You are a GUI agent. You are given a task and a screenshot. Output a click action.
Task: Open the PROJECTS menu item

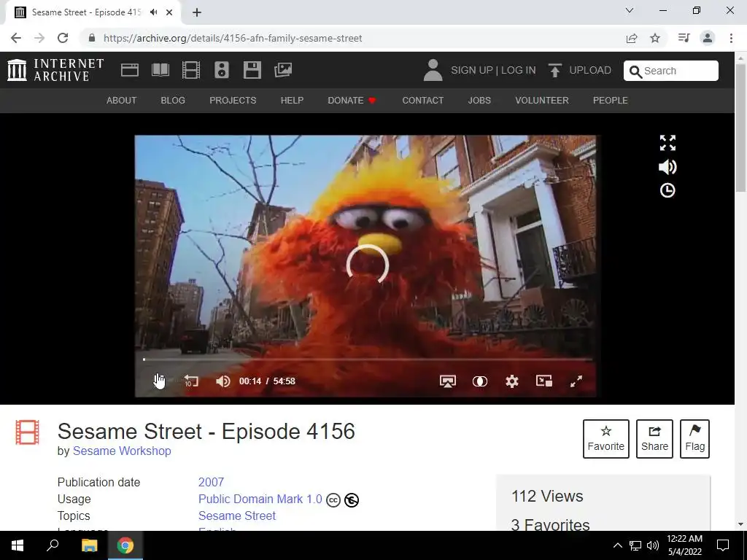point(233,101)
